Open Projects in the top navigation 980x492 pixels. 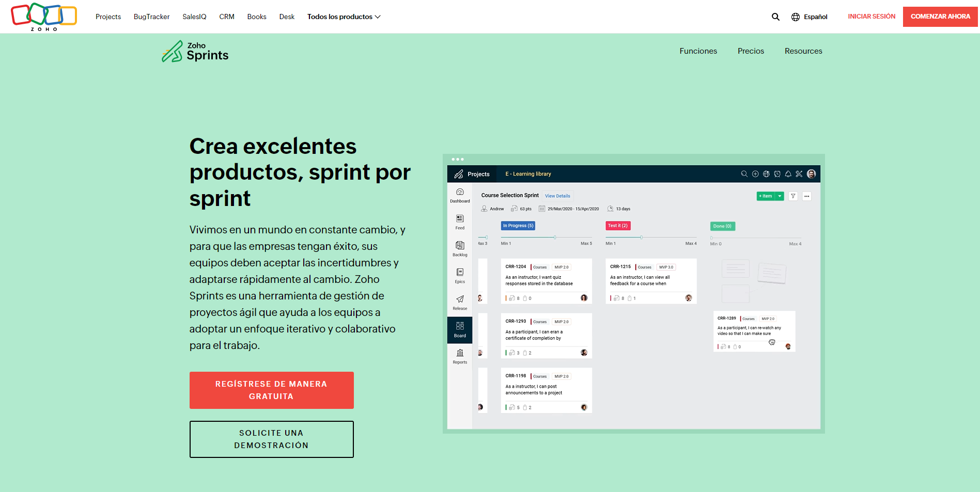pos(108,17)
